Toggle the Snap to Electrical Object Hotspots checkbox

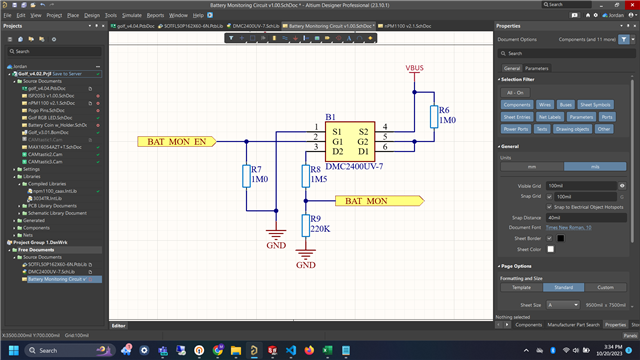(549, 207)
